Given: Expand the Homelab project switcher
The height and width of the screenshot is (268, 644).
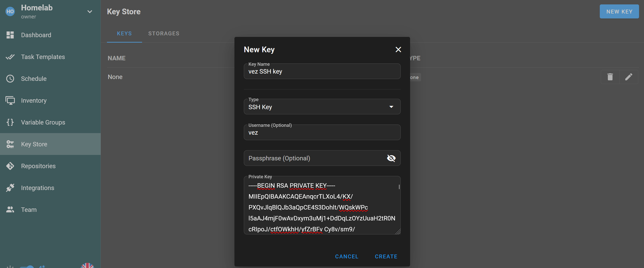Looking at the screenshot, I should coord(90,12).
